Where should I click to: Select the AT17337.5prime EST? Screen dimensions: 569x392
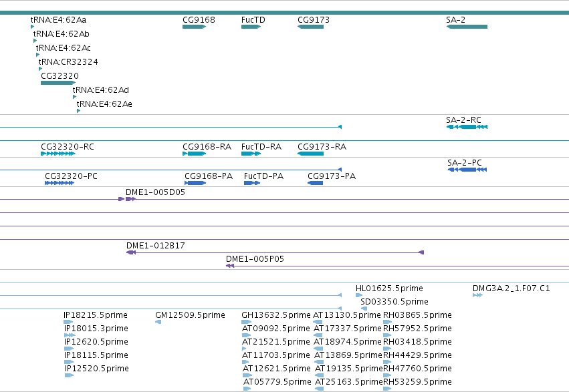click(x=318, y=335)
